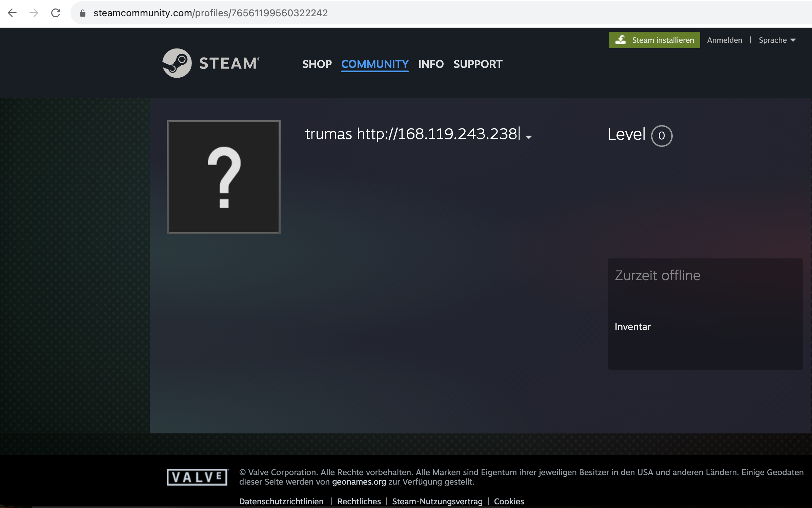This screenshot has height=508, width=812.
Task: Reload the page with refresh icon
Action: [56, 13]
